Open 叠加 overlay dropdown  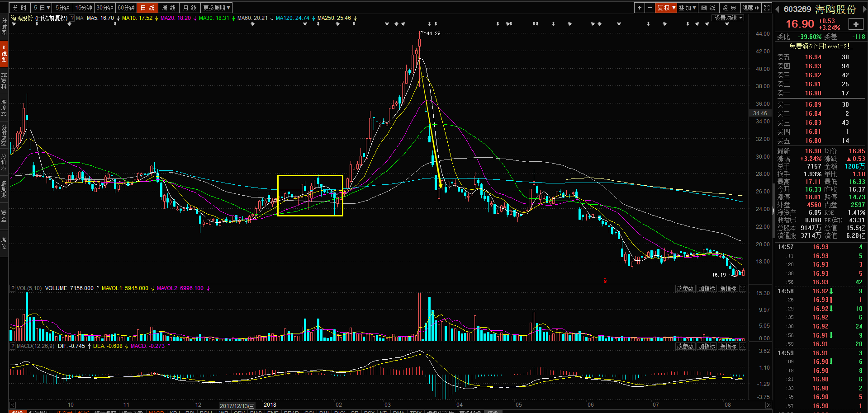click(688, 8)
